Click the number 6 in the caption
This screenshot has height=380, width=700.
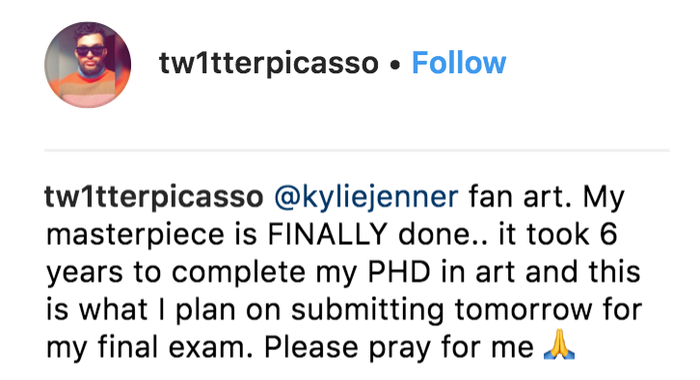click(x=608, y=234)
